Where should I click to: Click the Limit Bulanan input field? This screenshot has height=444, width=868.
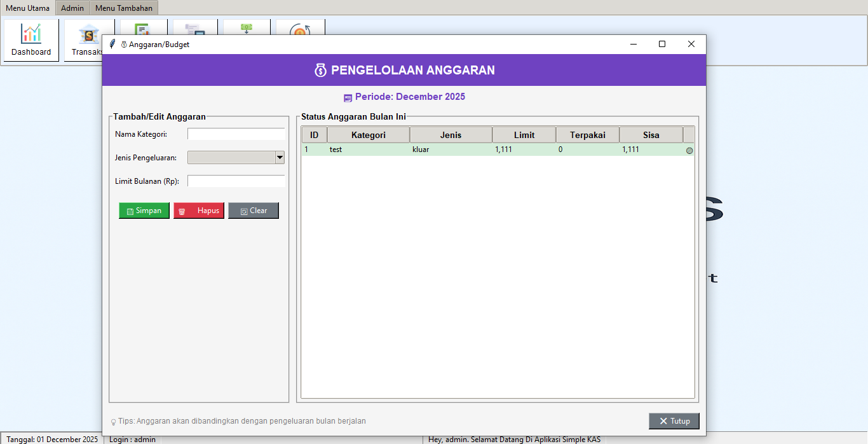click(x=236, y=181)
